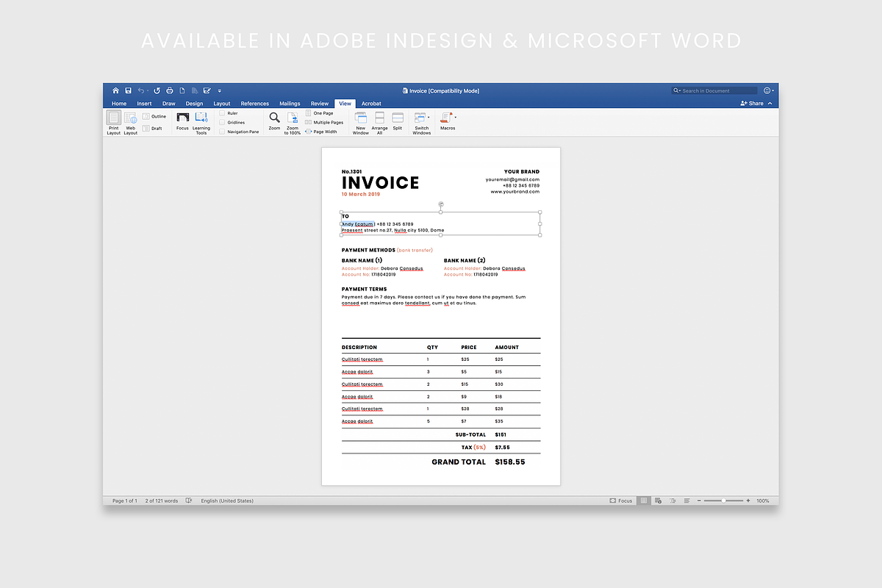The width and height of the screenshot is (882, 588).
Task: Enable the Navigation Pane checkbox
Action: click(223, 132)
